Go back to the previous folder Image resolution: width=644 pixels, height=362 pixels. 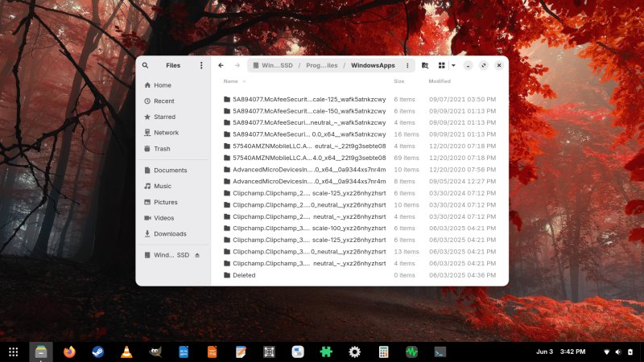[221, 65]
